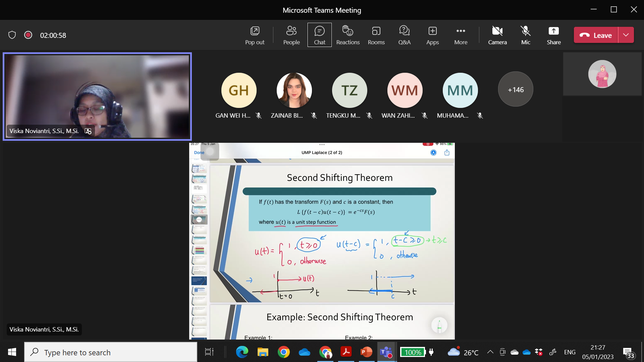The image size is (644, 362).
Task: Expand the Leave options arrow
Action: (x=626, y=35)
